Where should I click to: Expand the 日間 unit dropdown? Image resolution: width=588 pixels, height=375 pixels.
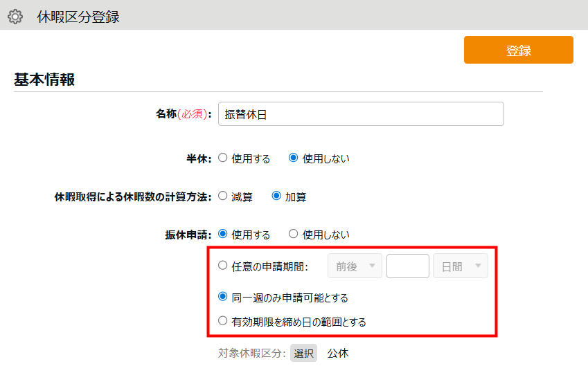click(x=460, y=266)
